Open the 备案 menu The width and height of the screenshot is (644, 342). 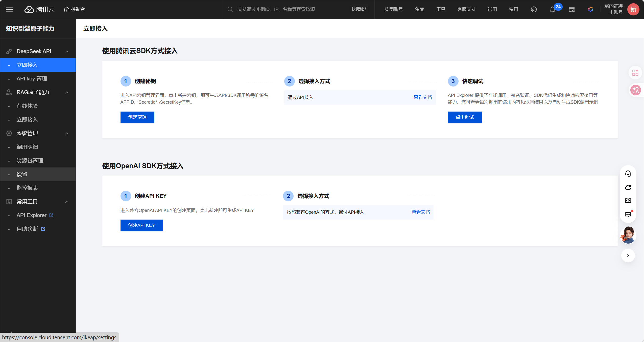419,9
